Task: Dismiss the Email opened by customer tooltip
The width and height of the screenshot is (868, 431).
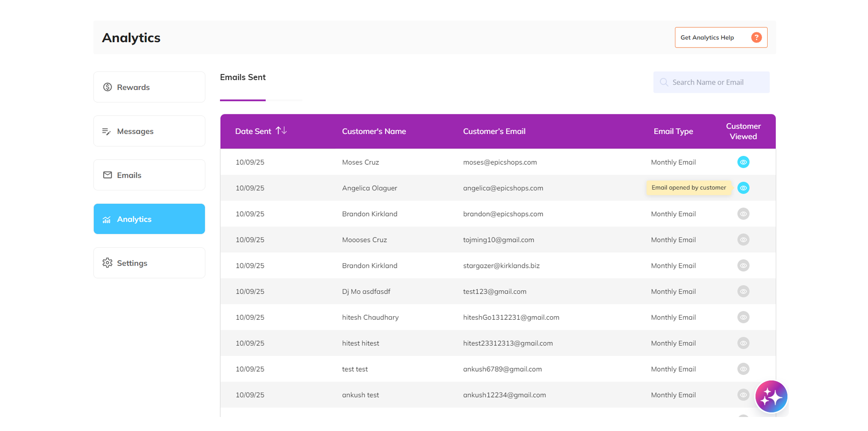Action: 688,187
